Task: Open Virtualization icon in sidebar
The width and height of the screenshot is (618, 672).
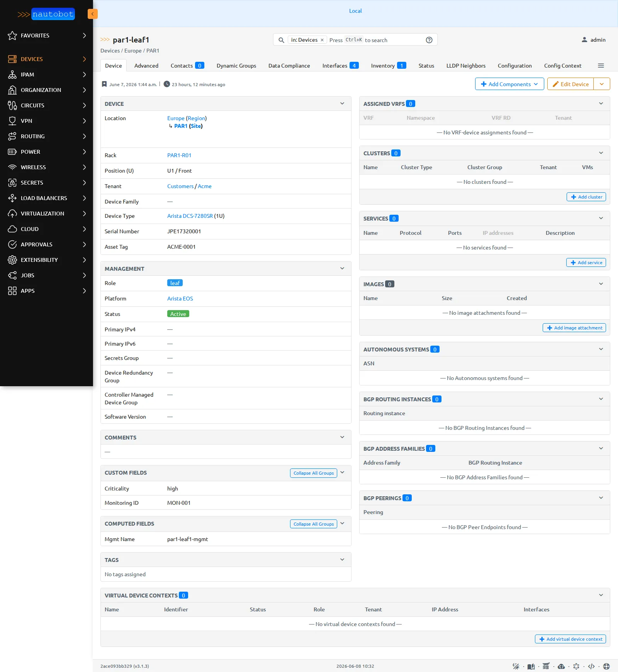Action: [12, 214]
